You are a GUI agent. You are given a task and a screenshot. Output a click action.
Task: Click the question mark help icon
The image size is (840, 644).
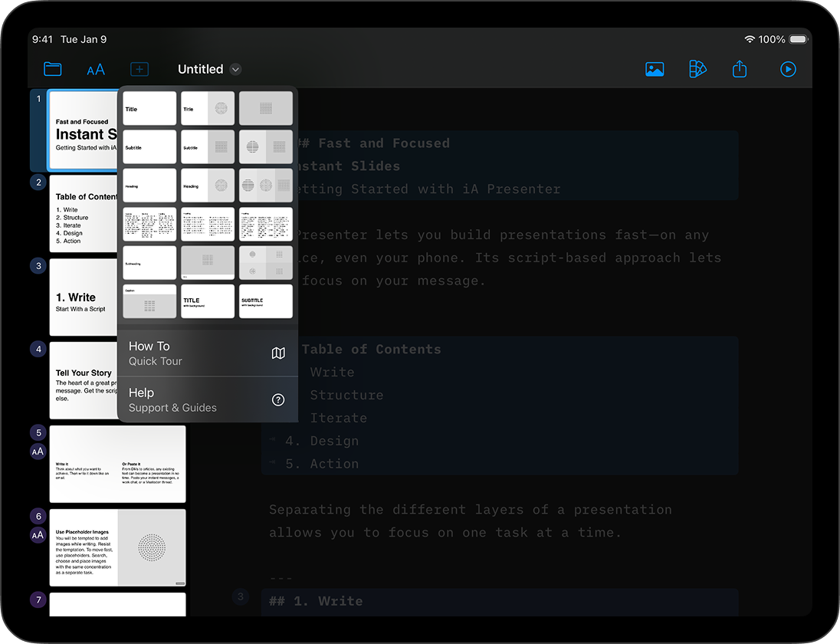pyautogui.click(x=278, y=399)
